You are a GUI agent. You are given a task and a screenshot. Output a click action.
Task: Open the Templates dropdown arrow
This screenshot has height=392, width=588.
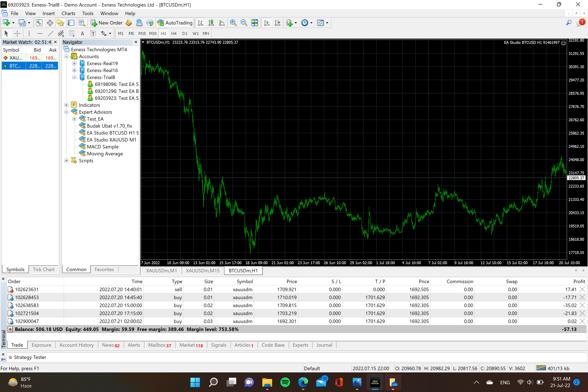[327, 23]
